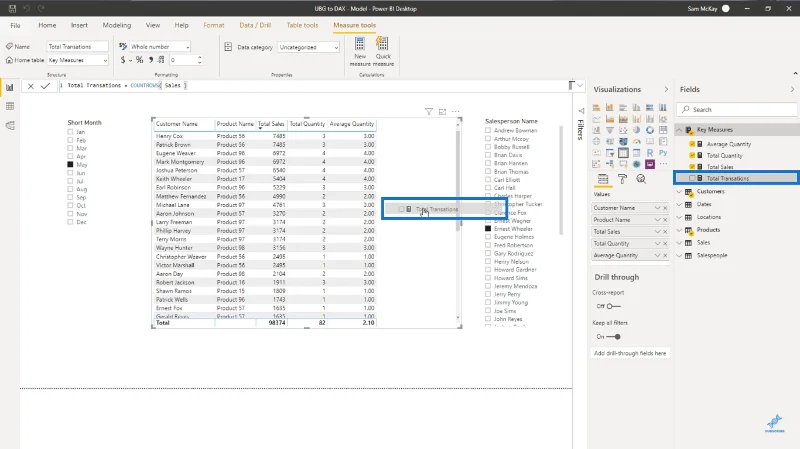Apply percentage format to the measure
800x449 pixels.
coord(139,60)
